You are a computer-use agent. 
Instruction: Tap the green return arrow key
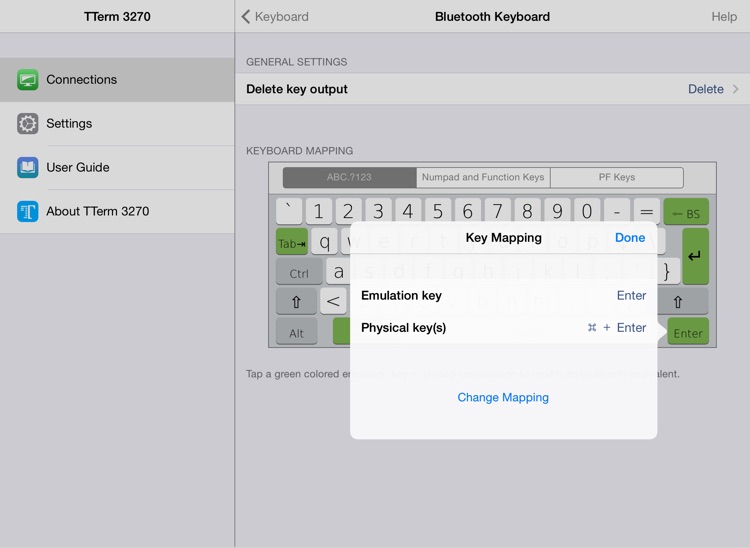point(695,256)
